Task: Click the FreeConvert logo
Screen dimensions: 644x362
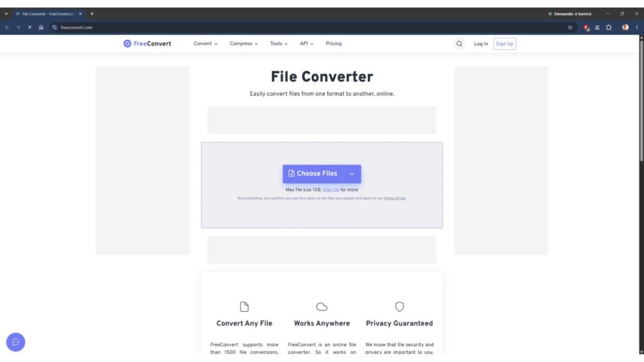Action: tap(147, 43)
